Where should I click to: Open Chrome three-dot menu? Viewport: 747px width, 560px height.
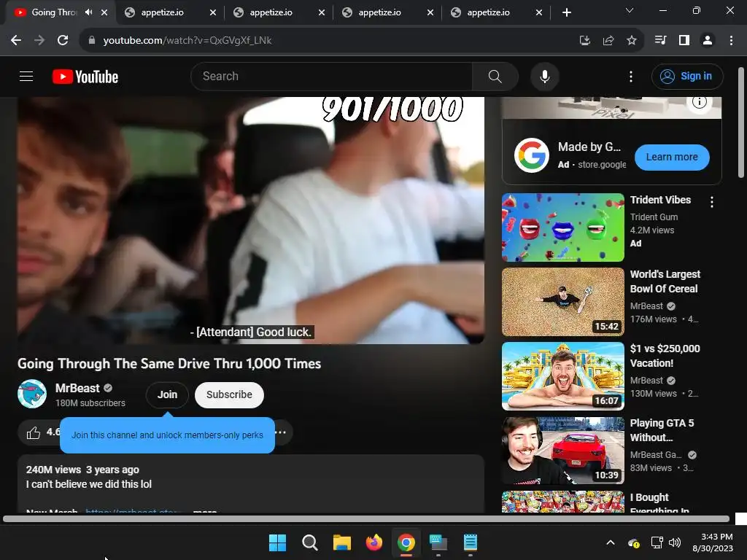click(731, 41)
